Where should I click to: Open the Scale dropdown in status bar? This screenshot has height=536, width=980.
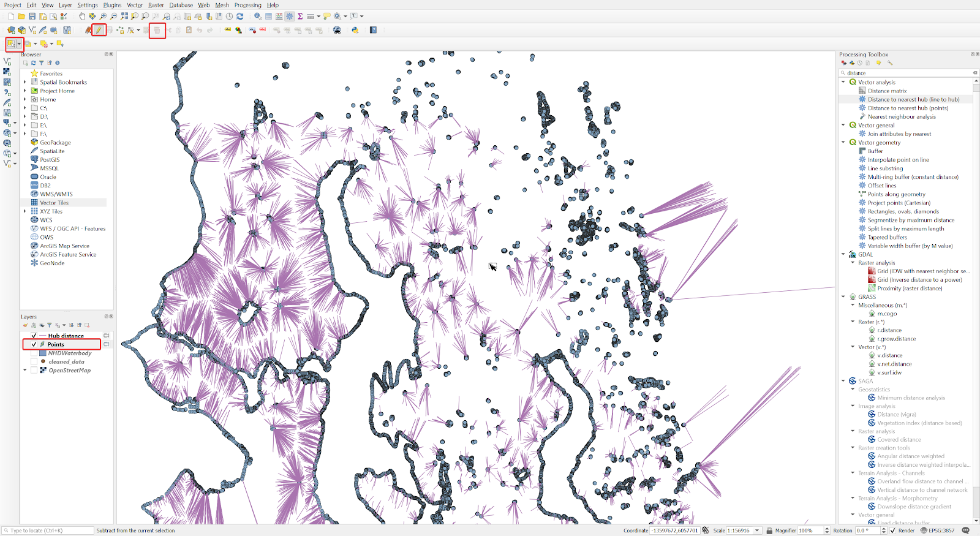tap(757, 530)
